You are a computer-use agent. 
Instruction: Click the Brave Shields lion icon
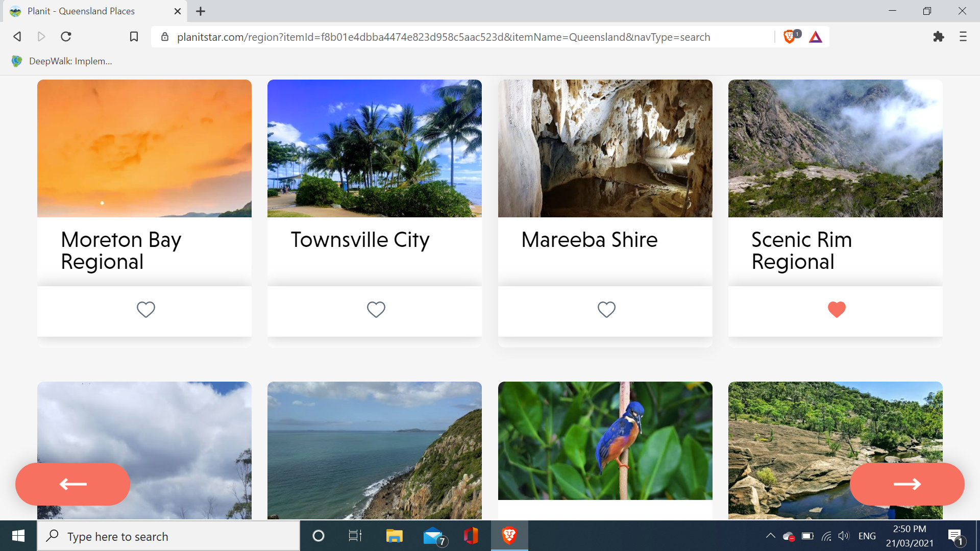789,37
